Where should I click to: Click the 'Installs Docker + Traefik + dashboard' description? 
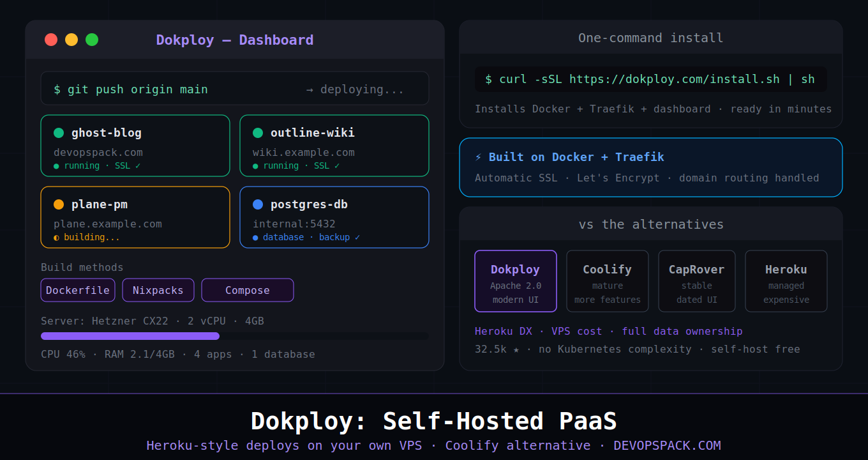click(x=654, y=109)
